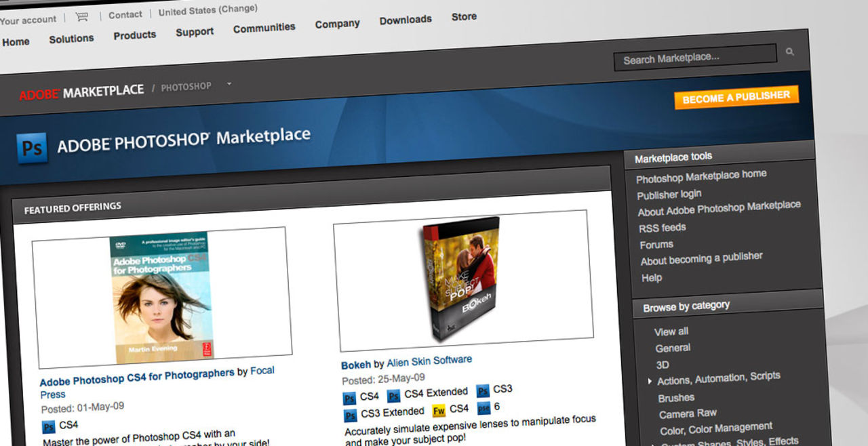Go to the Downloads menu
Screen dimensions: 868x446
(x=406, y=20)
